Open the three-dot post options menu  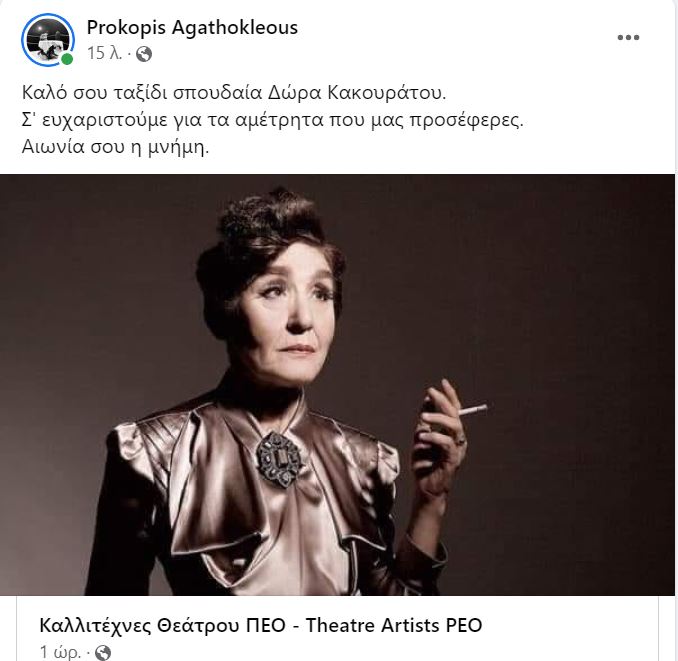628,38
